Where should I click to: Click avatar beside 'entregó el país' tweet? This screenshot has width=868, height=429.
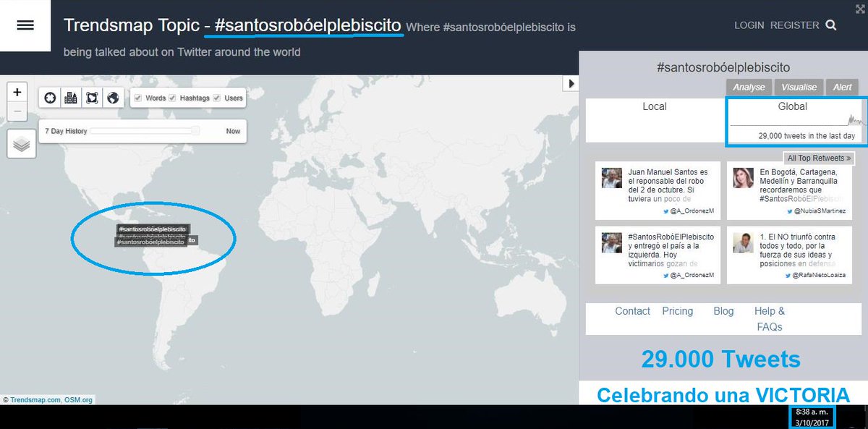coord(612,242)
